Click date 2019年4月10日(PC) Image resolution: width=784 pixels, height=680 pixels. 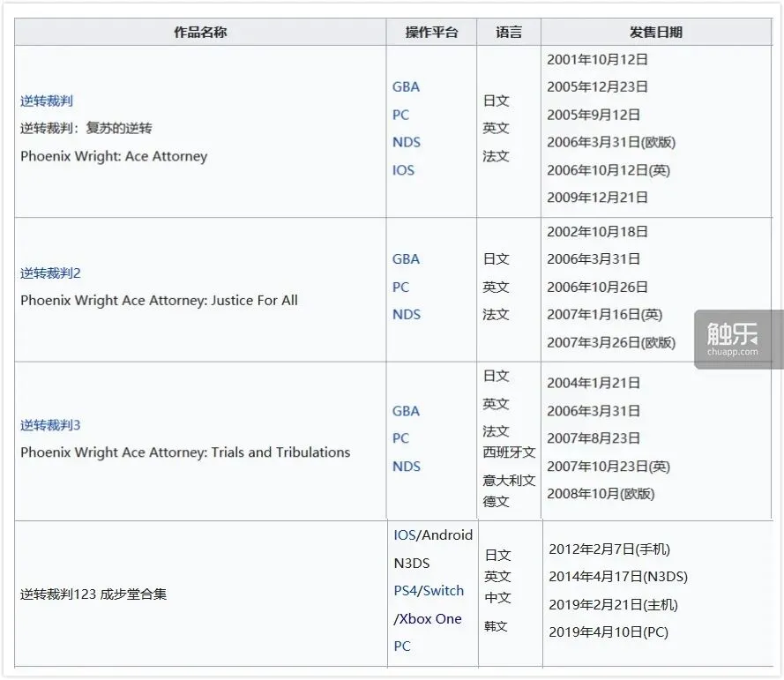coord(609,632)
